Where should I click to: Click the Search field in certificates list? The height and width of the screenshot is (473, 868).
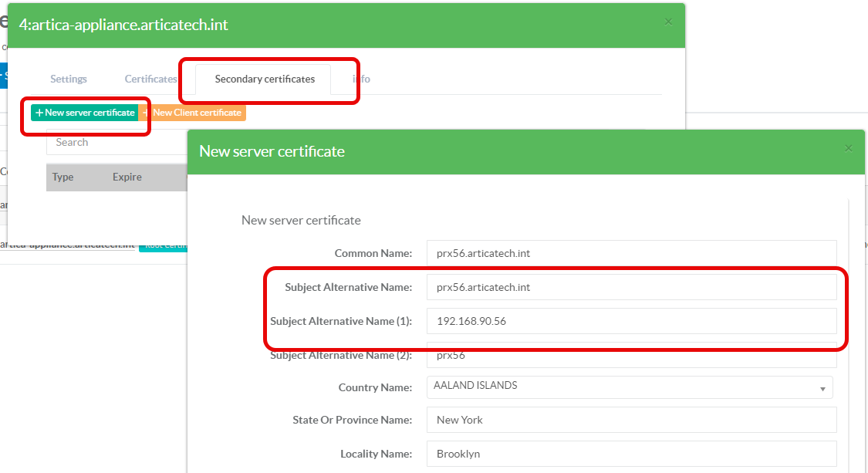click(116, 142)
